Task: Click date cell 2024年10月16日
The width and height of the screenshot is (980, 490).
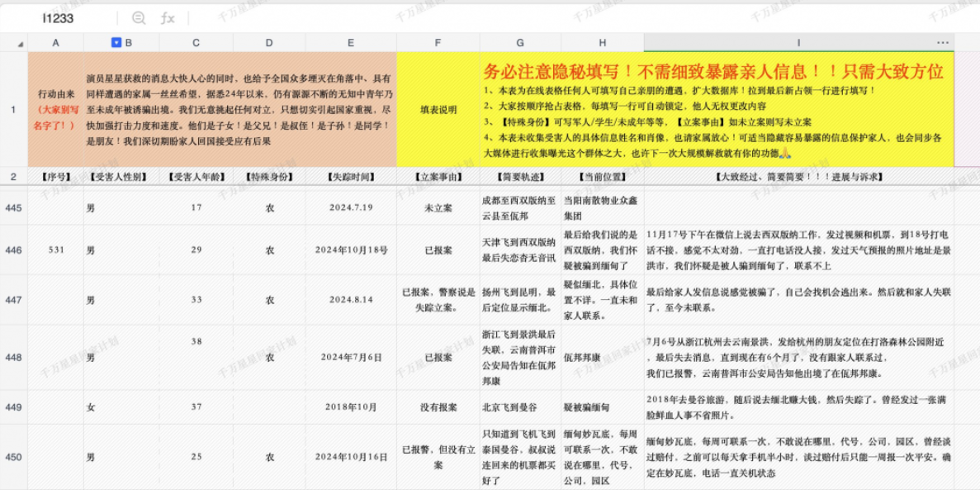Action: tap(351, 457)
